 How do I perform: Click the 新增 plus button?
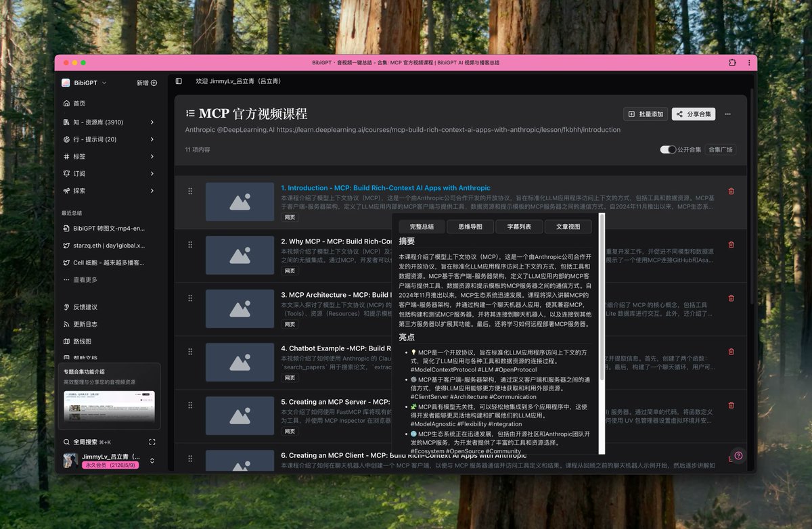click(x=147, y=83)
